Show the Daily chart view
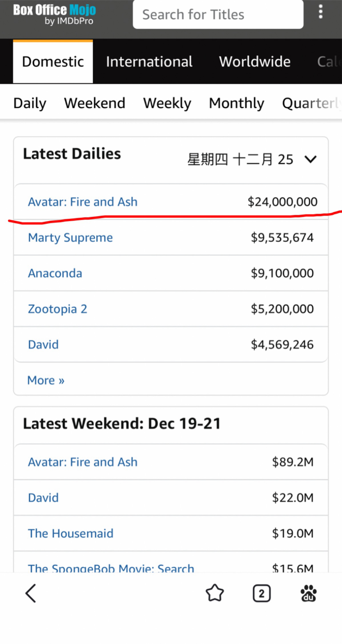The width and height of the screenshot is (342, 644). (x=30, y=103)
